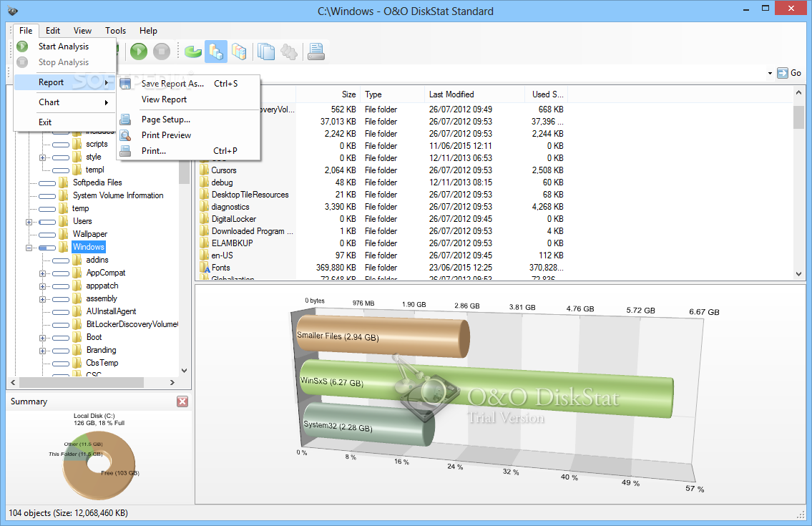The image size is (812, 526).
Task: Click the System32 bar in chart
Action: 368,425
